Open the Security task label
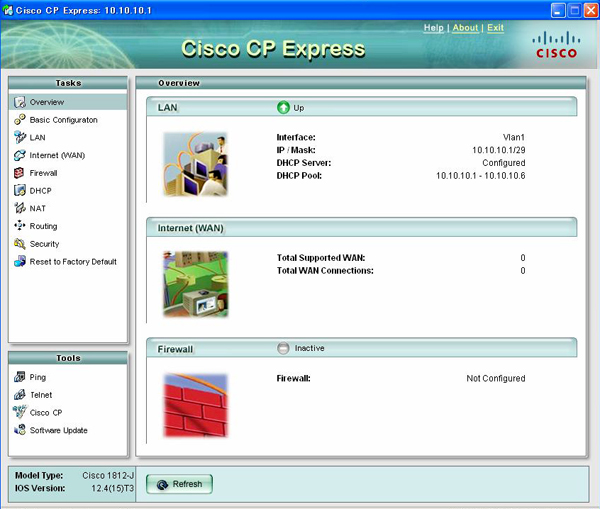 [x=44, y=244]
